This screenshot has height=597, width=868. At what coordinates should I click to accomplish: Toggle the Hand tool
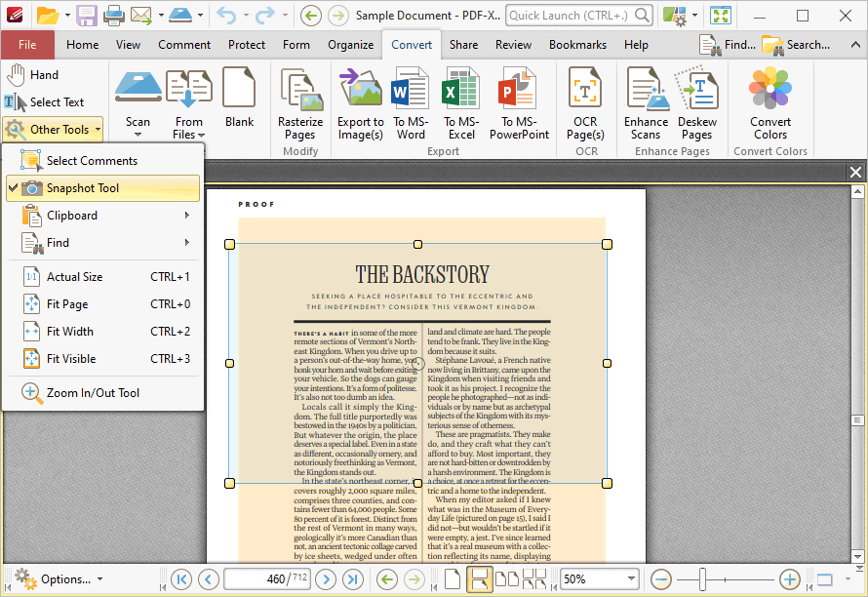pyautogui.click(x=33, y=75)
